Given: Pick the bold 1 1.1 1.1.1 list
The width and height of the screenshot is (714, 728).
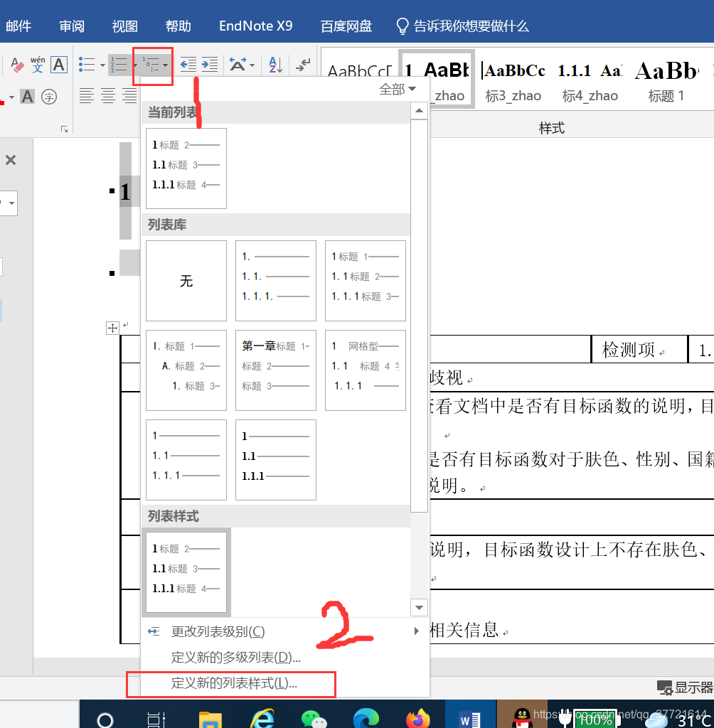Looking at the screenshot, I should click(276, 460).
